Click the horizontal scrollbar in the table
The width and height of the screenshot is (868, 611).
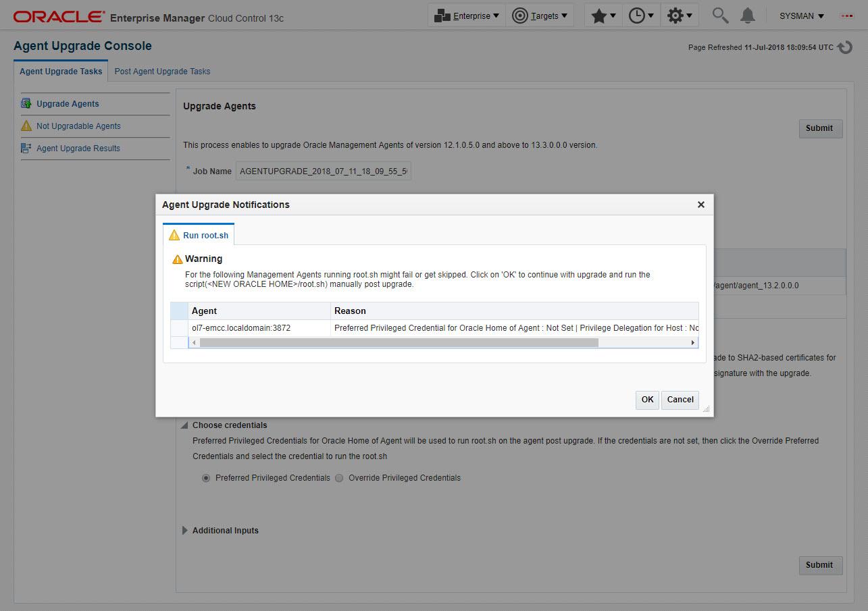pos(399,343)
